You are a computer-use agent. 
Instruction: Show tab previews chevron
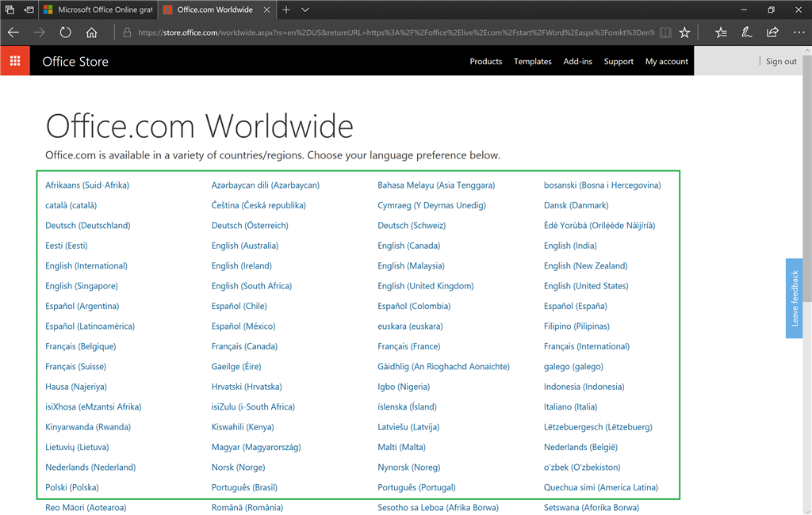(305, 10)
